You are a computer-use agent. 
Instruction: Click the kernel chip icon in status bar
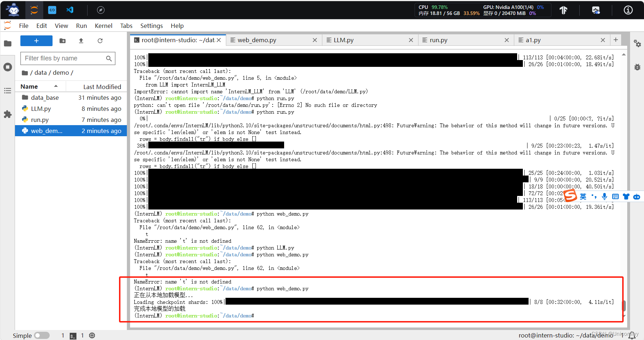click(92, 335)
